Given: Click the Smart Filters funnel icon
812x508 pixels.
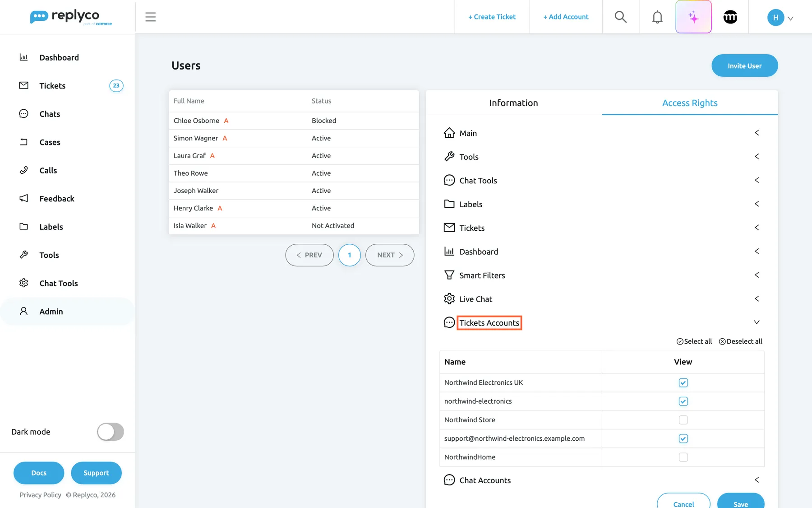Looking at the screenshot, I should 449,275.
